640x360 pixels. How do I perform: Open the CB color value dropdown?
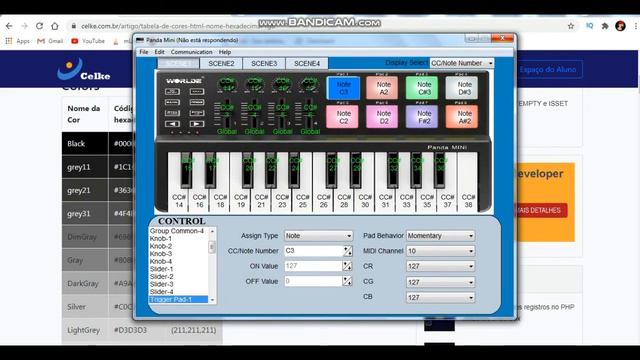click(x=440, y=298)
